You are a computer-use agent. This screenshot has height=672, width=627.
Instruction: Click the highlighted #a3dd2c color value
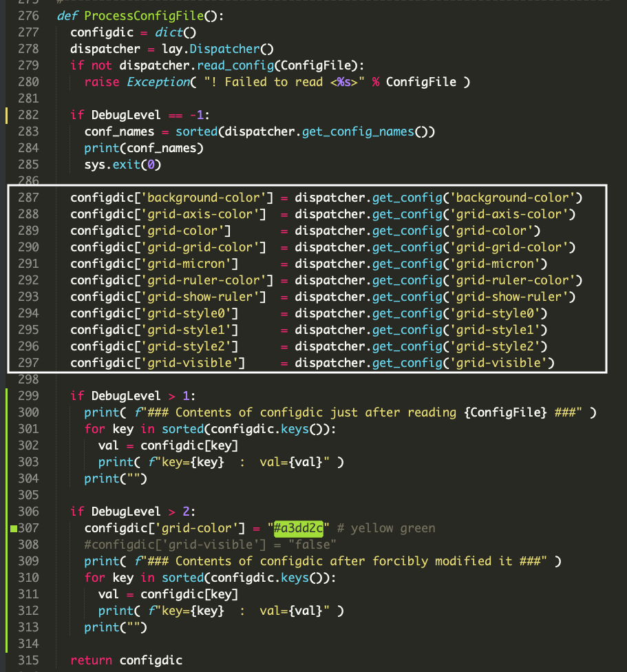299,528
